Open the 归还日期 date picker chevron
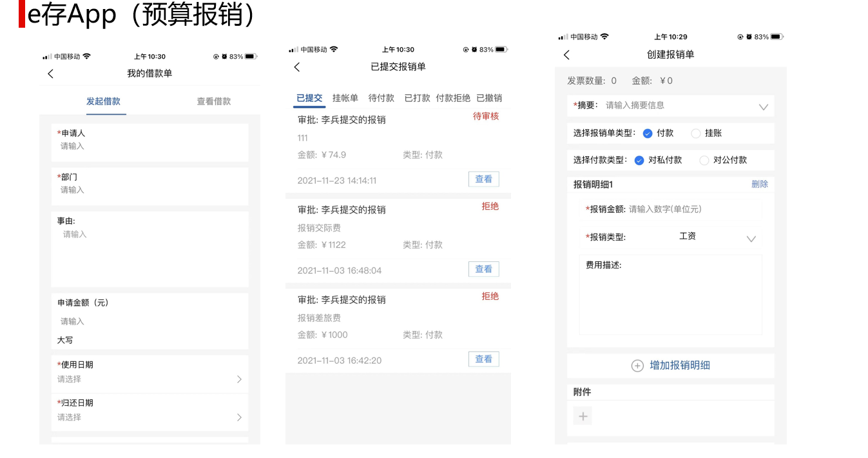 tap(239, 417)
